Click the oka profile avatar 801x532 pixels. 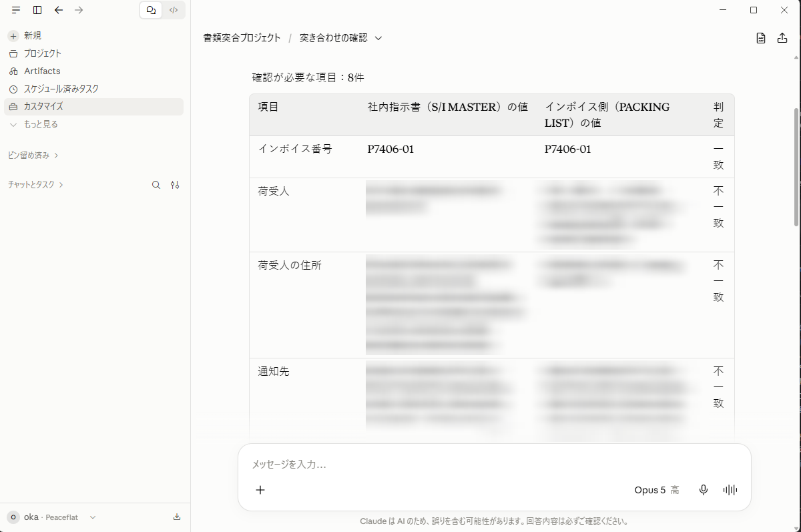(13, 517)
